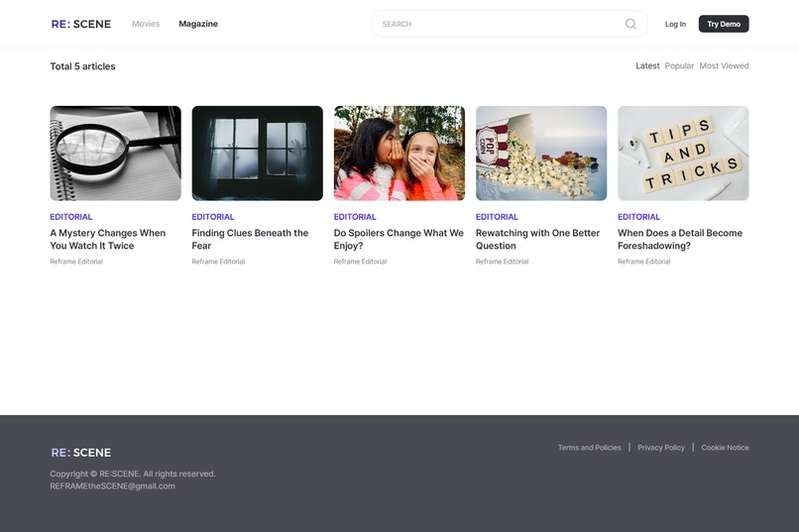Open the Tips and Tricks thumbnail
This screenshot has height=532, width=799.
tap(683, 154)
